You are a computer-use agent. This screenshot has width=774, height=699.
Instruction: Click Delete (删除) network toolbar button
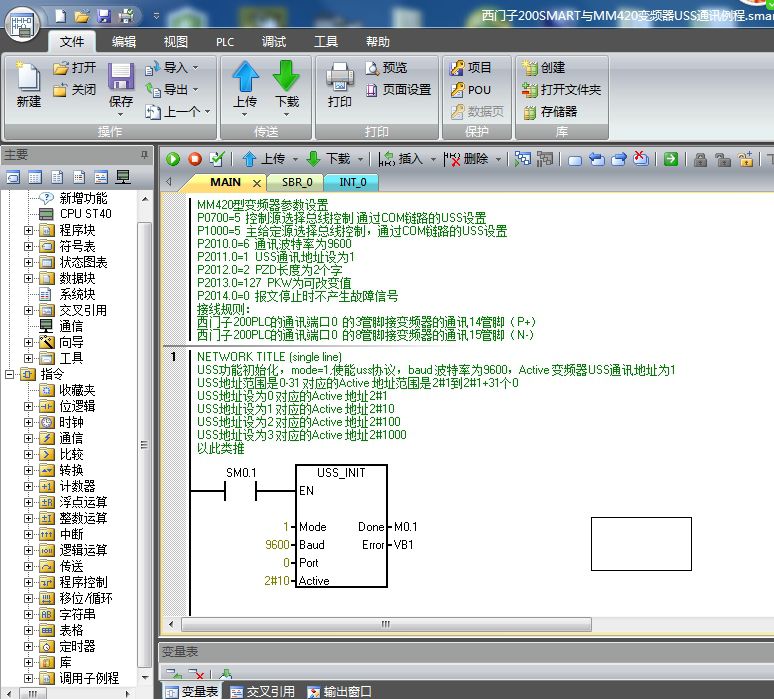pos(466,159)
